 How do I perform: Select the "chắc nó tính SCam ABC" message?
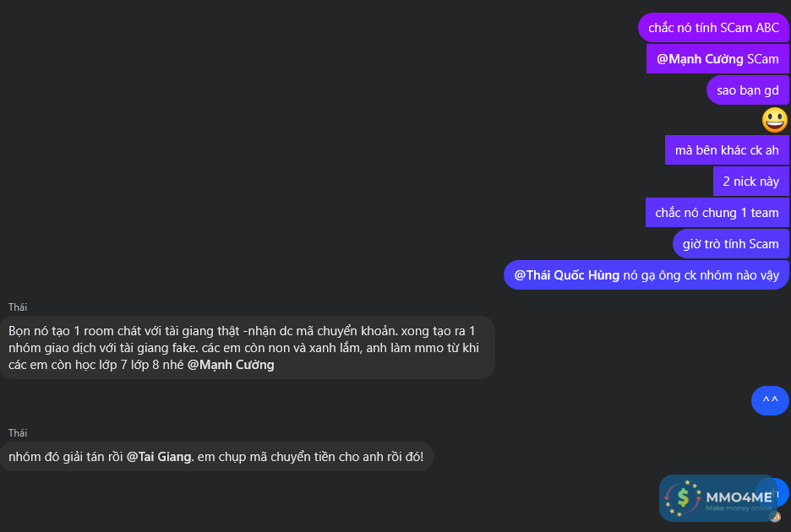(713, 28)
